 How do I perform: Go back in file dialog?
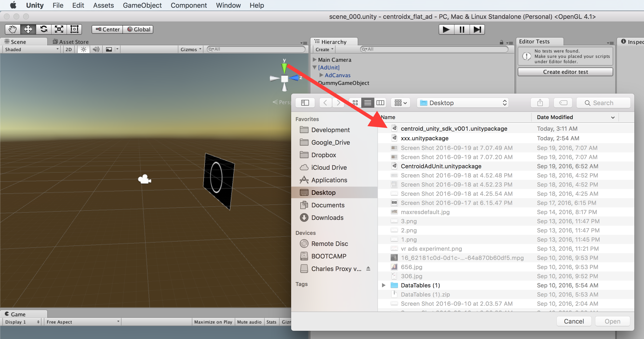click(x=326, y=103)
